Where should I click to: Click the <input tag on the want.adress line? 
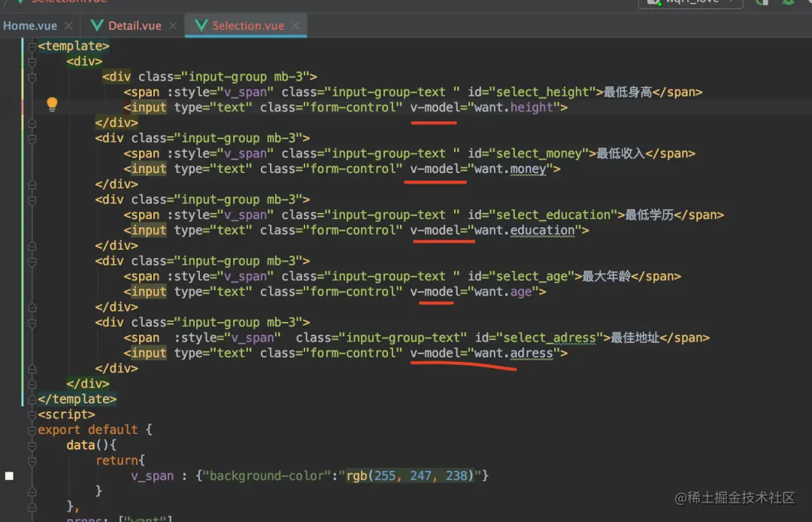[145, 354]
